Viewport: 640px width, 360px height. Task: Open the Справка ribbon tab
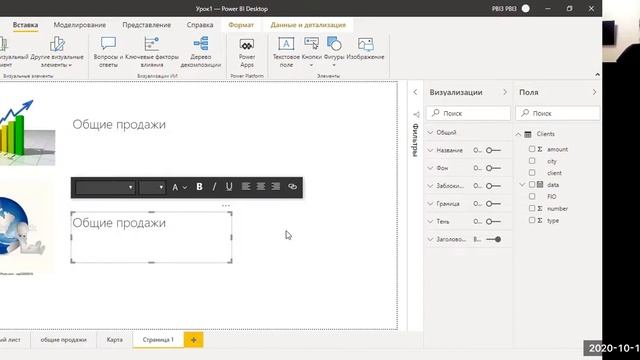click(x=200, y=25)
